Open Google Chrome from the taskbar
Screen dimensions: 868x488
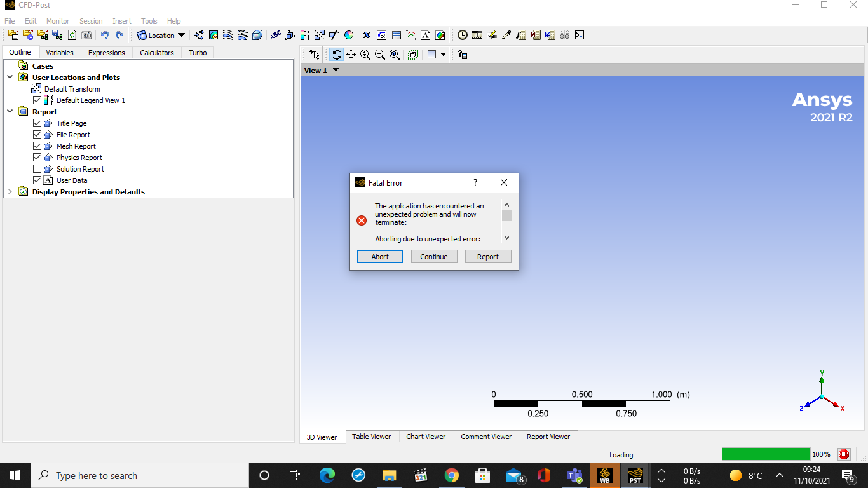451,475
